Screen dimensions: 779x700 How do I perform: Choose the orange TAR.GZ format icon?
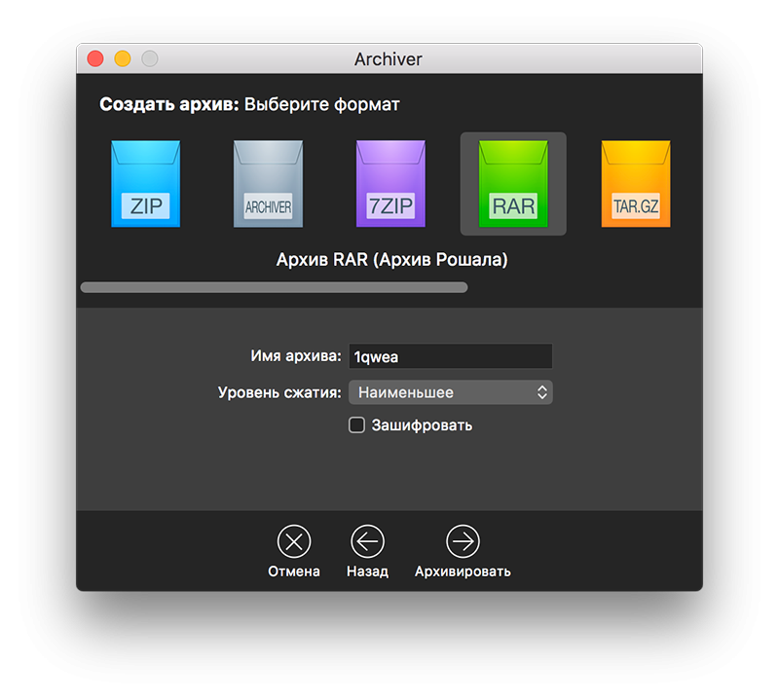click(636, 184)
